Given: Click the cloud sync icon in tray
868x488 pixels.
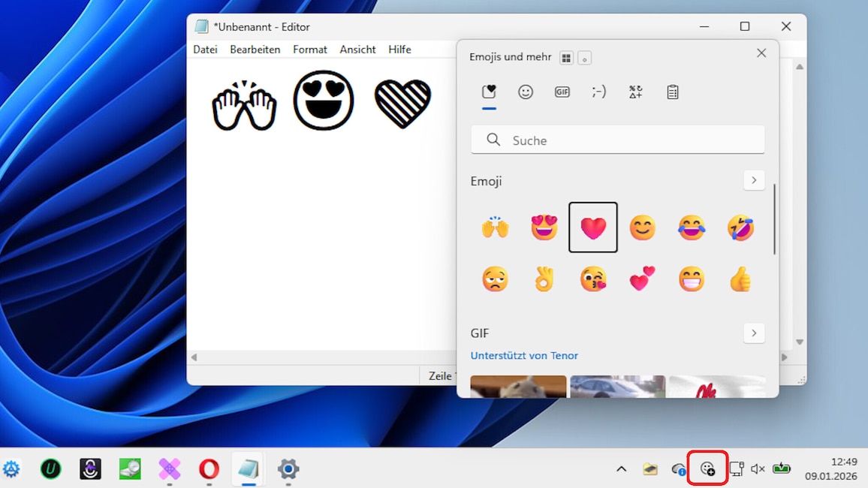Looking at the screenshot, I should coord(679,469).
